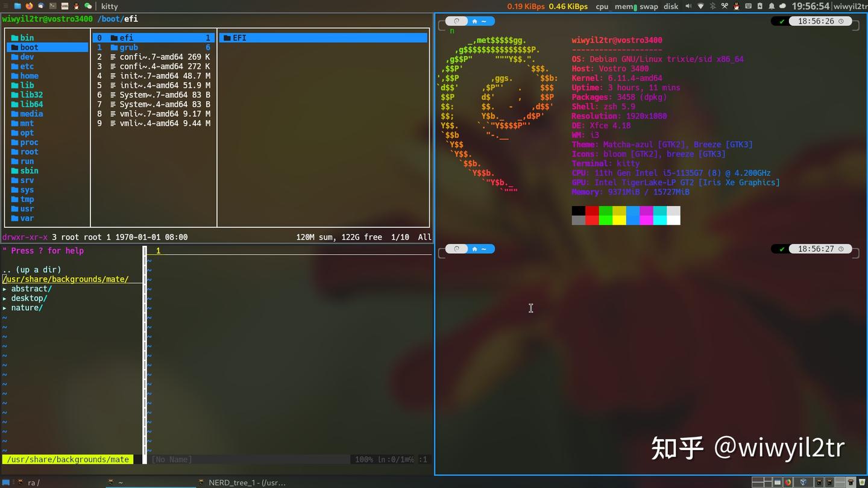Click the scissors screenshot icon in the tray

[x=724, y=5]
